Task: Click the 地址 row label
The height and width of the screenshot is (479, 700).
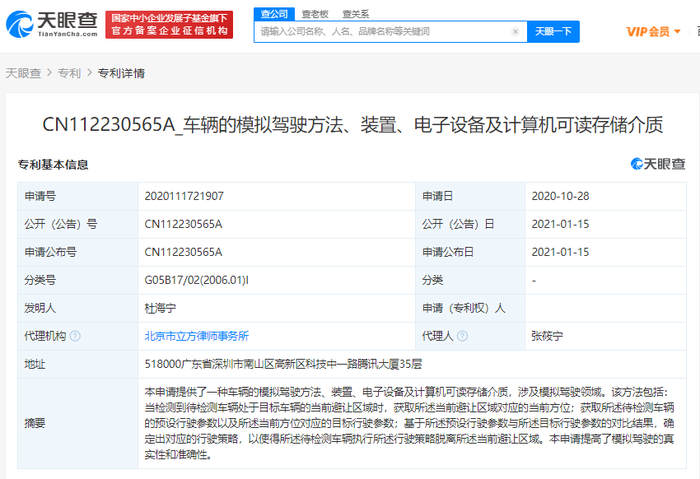Action: click(35, 364)
